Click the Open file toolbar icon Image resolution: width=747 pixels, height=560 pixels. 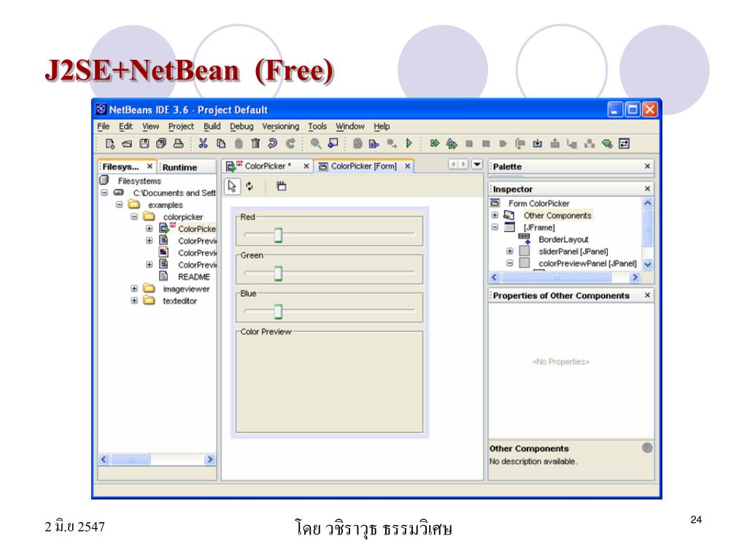[127, 144]
